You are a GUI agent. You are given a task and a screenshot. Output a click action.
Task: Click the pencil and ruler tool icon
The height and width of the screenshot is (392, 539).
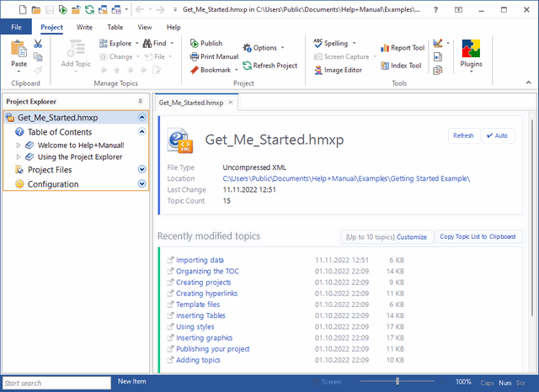click(438, 43)
